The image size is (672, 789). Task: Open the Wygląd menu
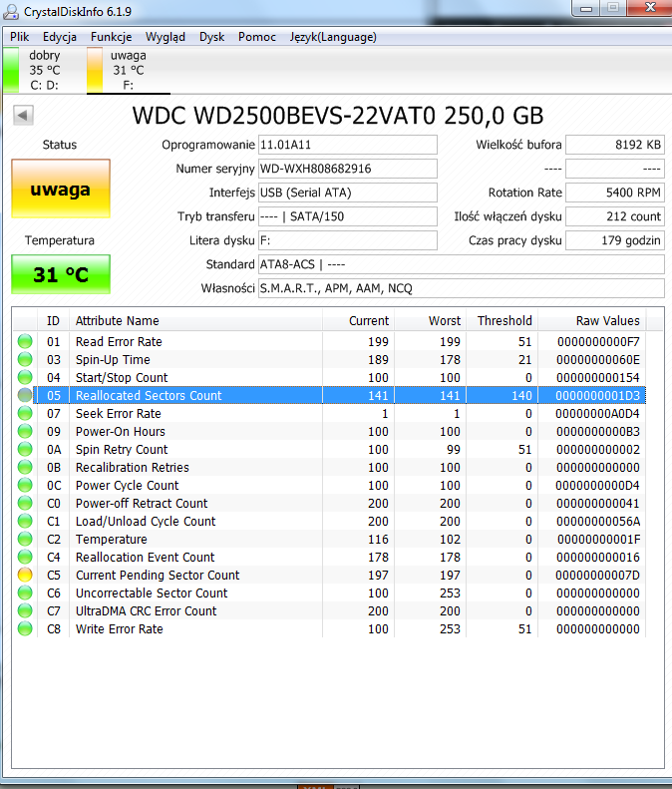(x=166, y=37)
